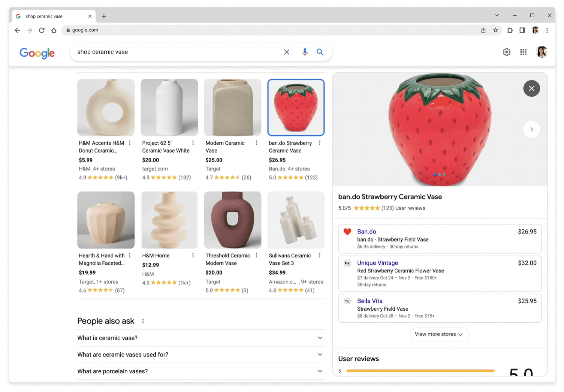The width and height of the screenshot is (564, 392).
Task: Expand 'What are ceramic vases used for?'
Action: [201, 355]
